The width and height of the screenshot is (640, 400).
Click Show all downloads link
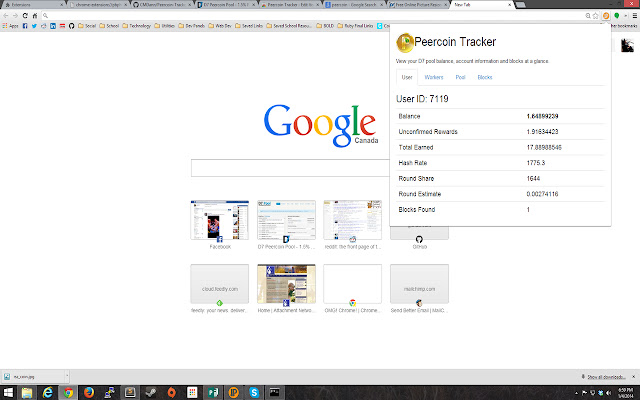pyautogui.click(x=607, y=377)
